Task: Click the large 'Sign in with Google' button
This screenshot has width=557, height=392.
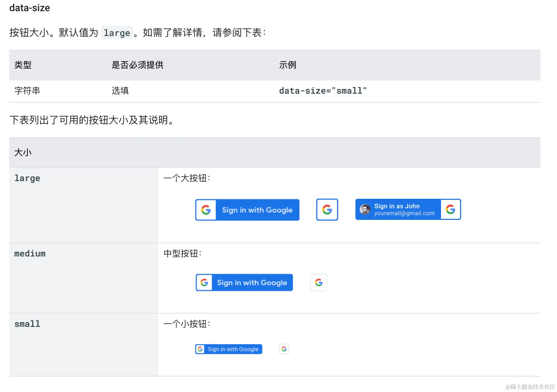Action: [x=247, y=210]
